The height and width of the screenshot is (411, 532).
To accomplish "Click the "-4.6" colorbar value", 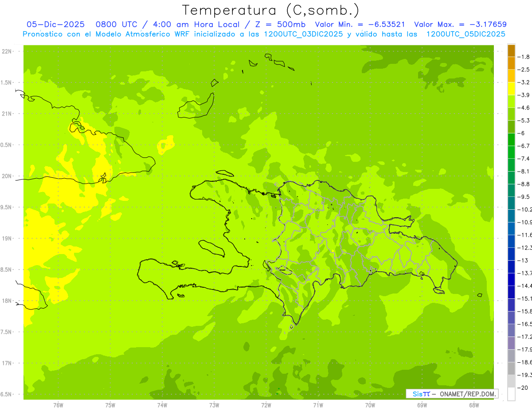I will tap(524, 108).
